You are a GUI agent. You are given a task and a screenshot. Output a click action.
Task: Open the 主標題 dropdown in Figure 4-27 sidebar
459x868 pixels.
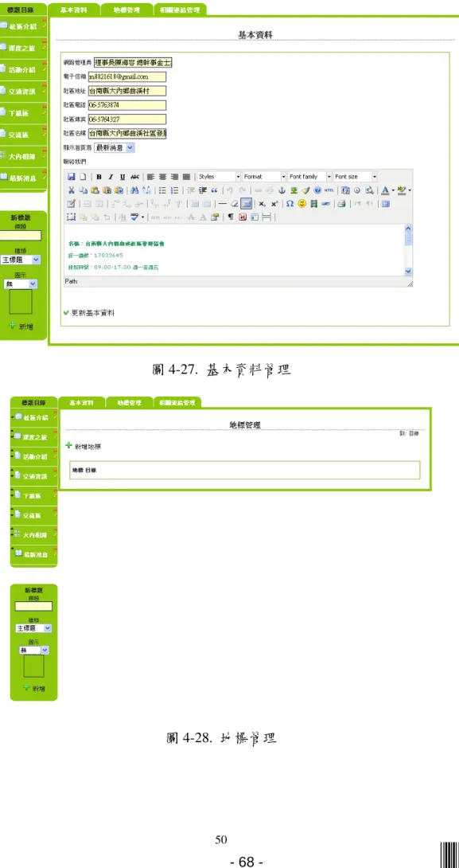point(21,259)
